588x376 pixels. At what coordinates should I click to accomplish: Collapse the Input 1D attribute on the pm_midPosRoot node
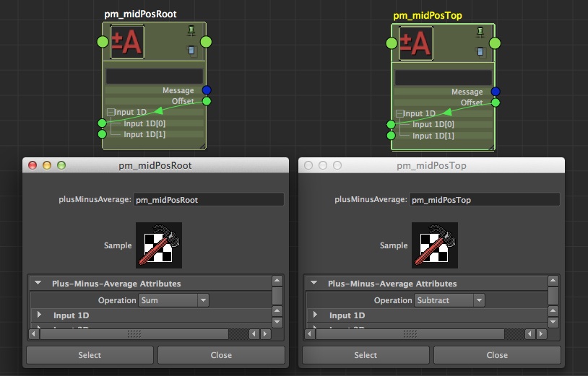tap(110, 113)
